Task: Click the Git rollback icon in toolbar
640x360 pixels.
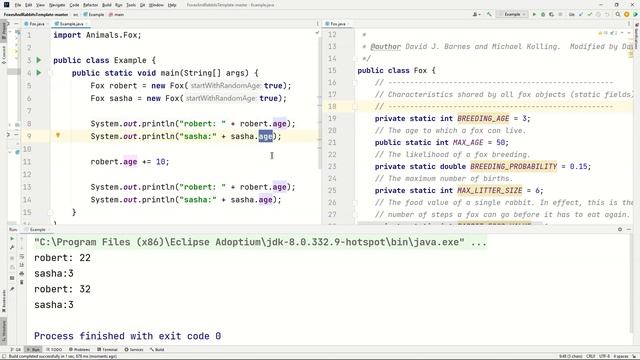Action: [x=607, y=14]
